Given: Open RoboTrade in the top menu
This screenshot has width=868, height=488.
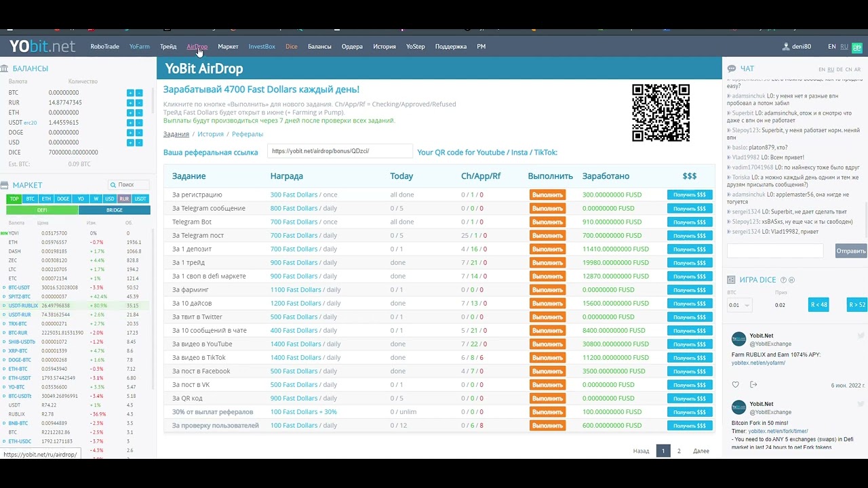Looking at the screenshot, I should [104, 47].
